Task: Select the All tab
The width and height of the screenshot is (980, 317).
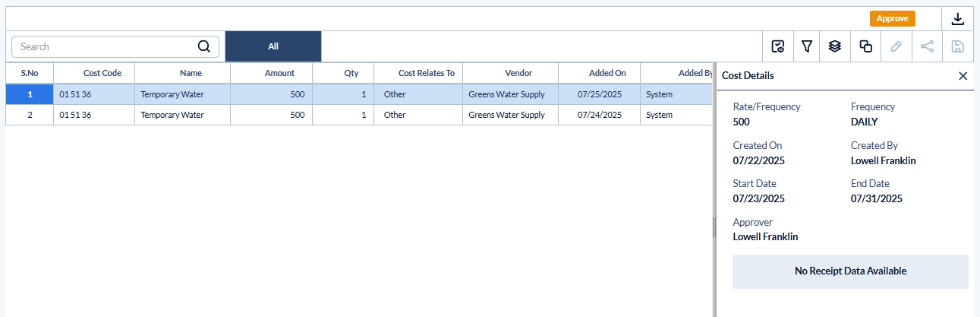Action: pyautogui.click(x=273, y=46)
